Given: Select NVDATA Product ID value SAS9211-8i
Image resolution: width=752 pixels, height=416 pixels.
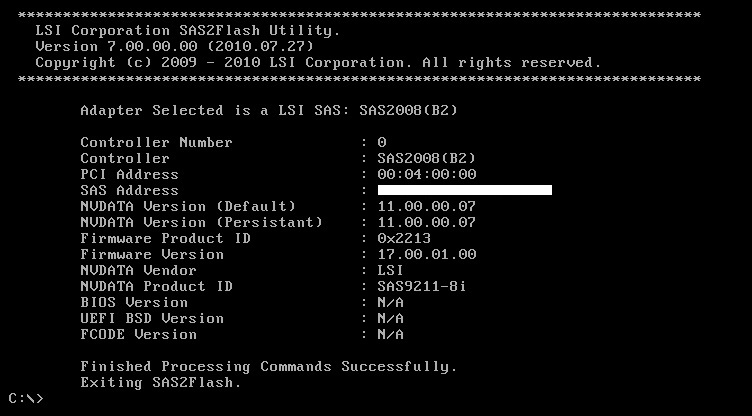Looking at the screenshot, I should coord(422,286).
